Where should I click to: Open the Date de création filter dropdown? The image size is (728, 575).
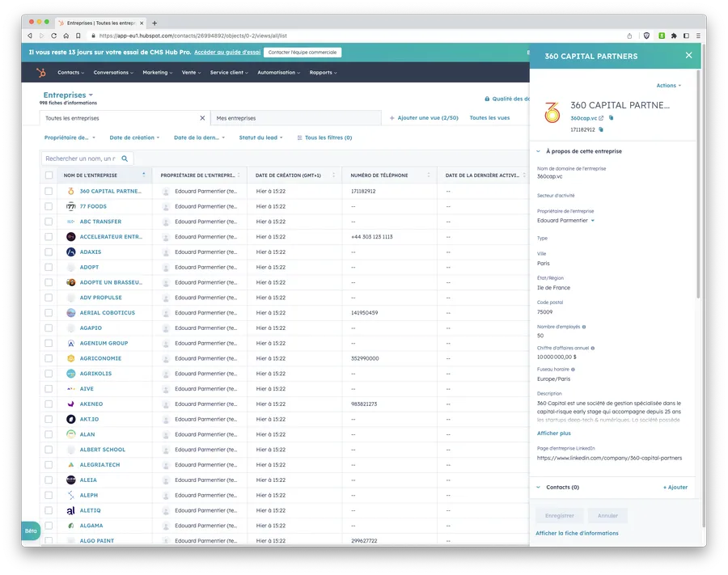click(134, 137)
